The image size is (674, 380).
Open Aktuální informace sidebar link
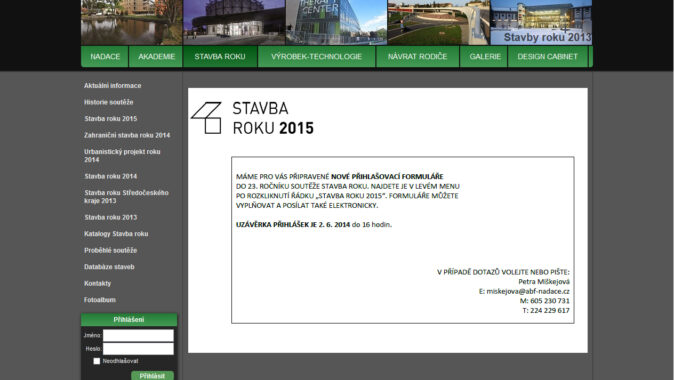pos(113,86)
